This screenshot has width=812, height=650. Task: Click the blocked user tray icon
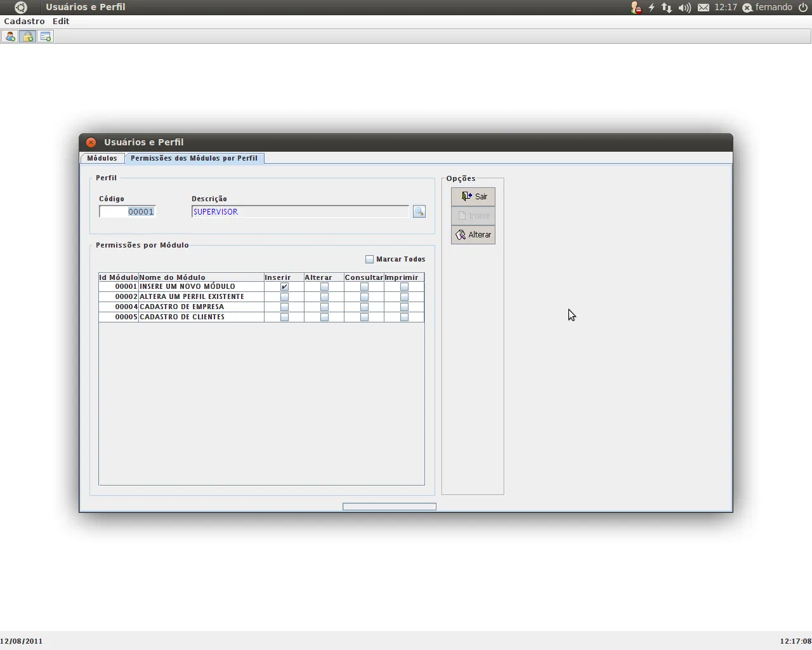(x=636, y=8)
